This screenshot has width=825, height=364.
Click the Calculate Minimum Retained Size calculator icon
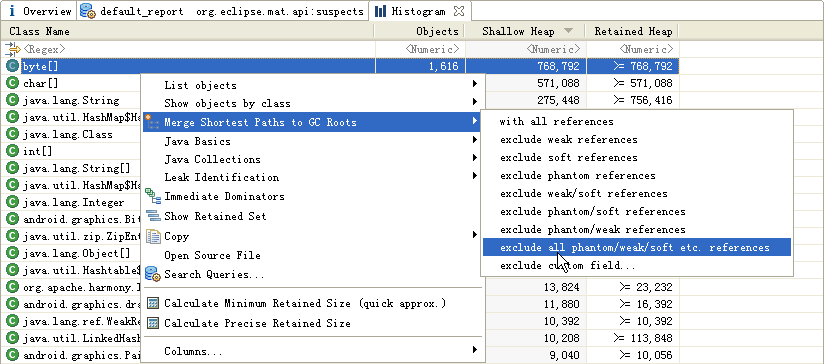[x=153, y=304]
